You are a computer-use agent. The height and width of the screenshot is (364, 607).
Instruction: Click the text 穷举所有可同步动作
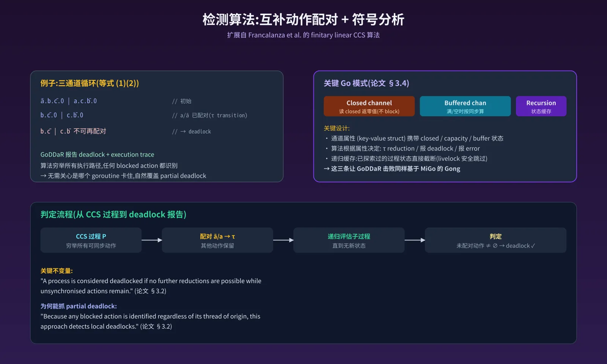click(91, 246)
